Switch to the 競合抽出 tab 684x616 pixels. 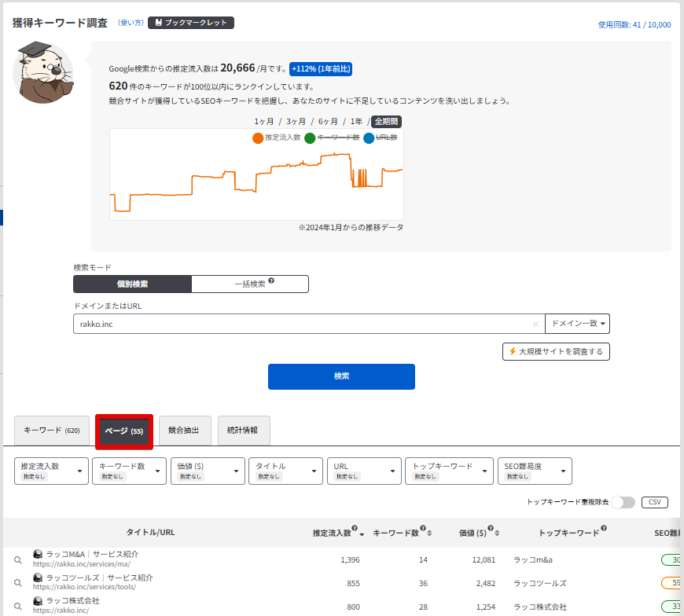pos(185,431)
